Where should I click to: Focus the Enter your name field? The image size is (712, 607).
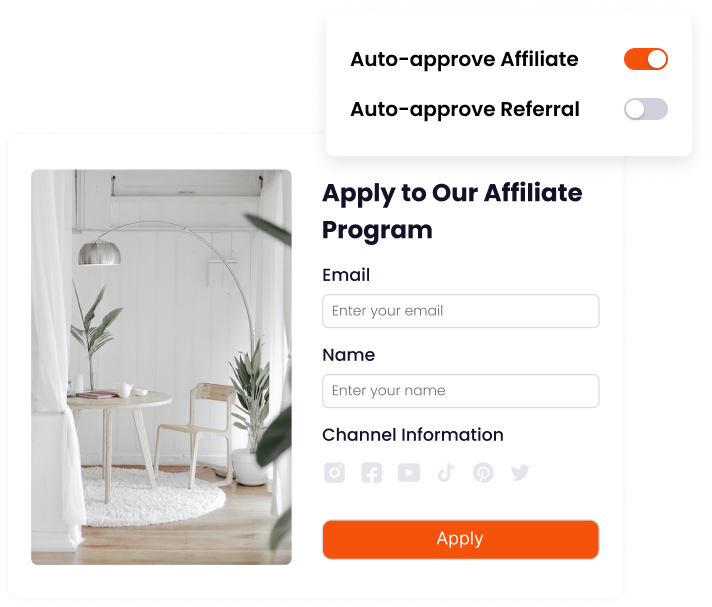pyautogui.click(x=460, y=391)
